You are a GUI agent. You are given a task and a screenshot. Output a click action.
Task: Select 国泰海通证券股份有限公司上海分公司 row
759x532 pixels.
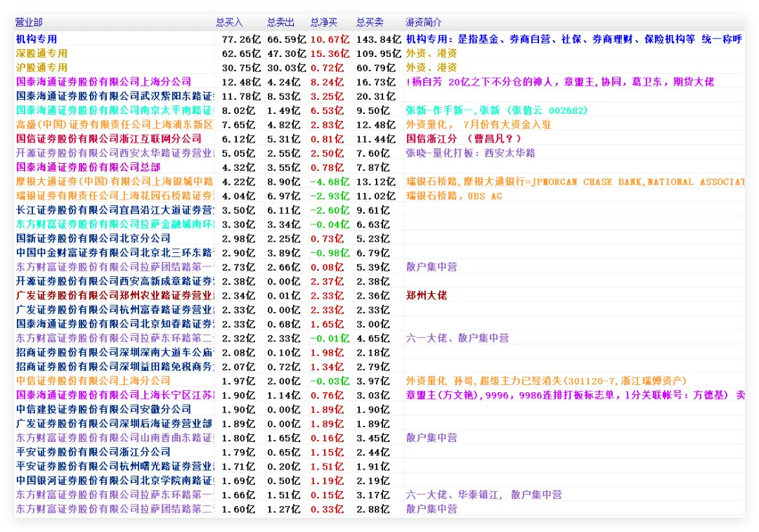point(103,82)
